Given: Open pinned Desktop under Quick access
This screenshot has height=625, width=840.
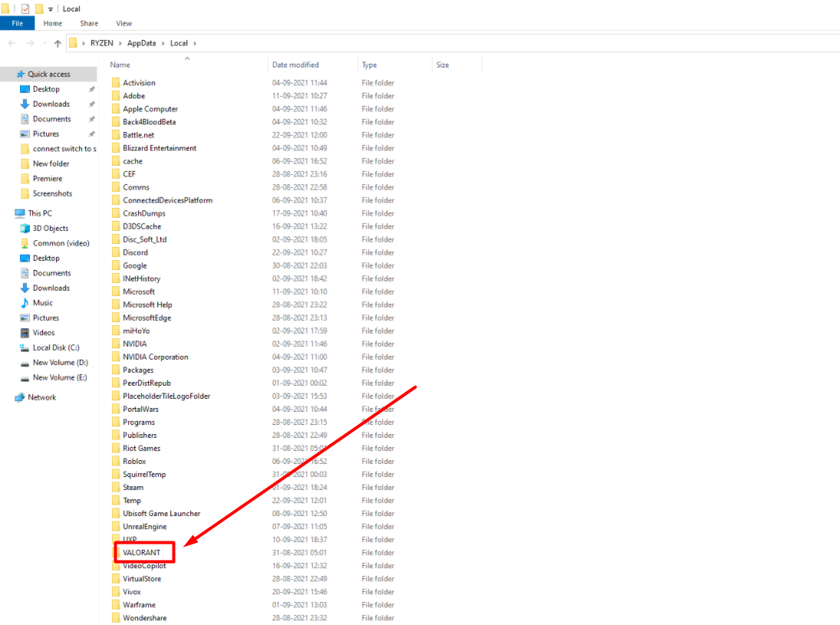Looking at the screenshot, I should pos(46,89).
